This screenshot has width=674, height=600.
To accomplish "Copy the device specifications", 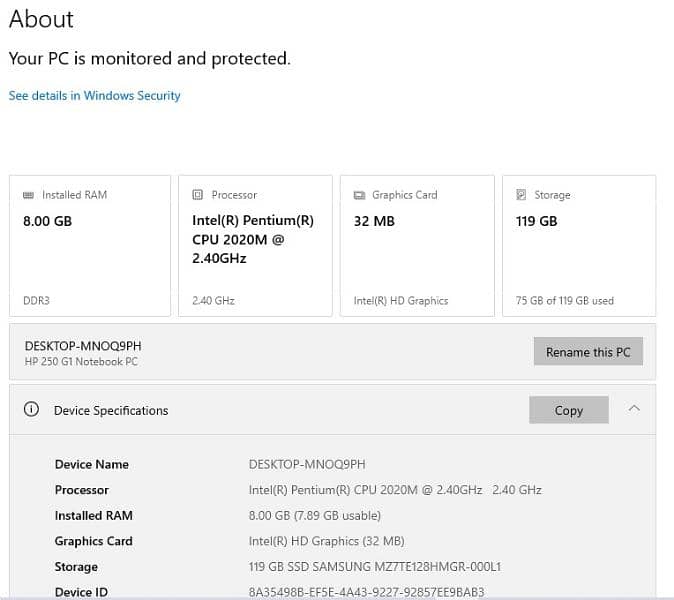I will (569, 410).
